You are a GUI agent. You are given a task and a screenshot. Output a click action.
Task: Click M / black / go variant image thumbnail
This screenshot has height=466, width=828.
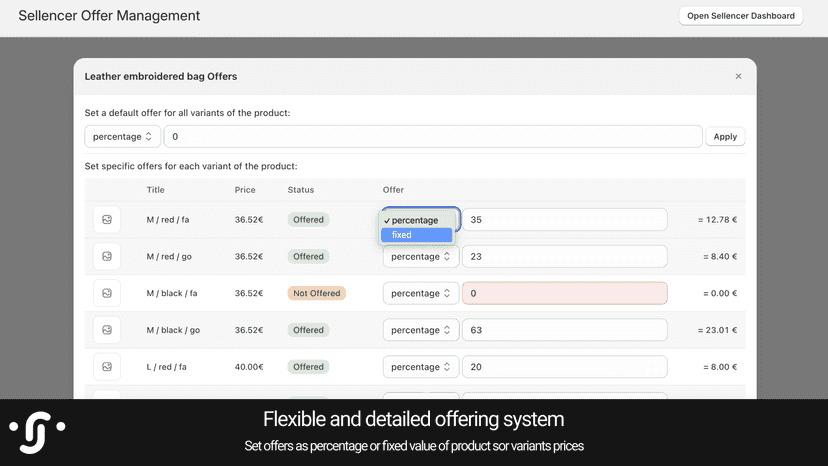107,330
